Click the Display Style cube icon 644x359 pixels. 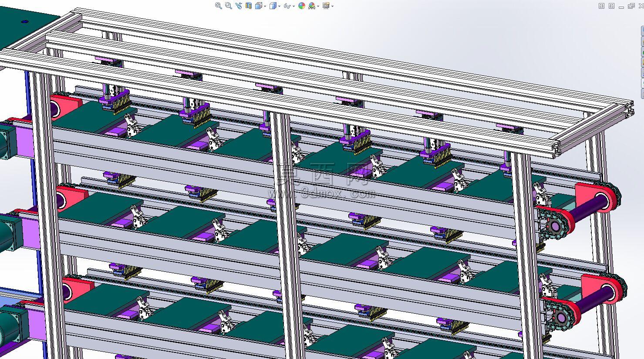click(273, 6)
